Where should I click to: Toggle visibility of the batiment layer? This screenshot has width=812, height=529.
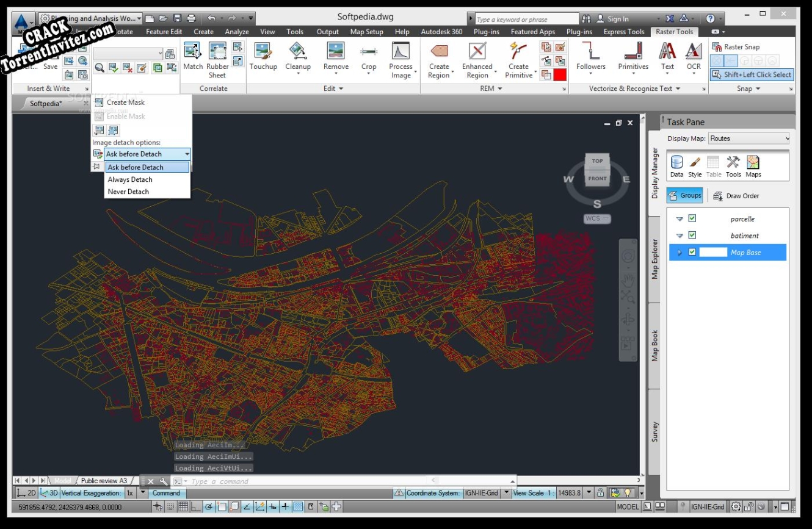tap(693, 236)
